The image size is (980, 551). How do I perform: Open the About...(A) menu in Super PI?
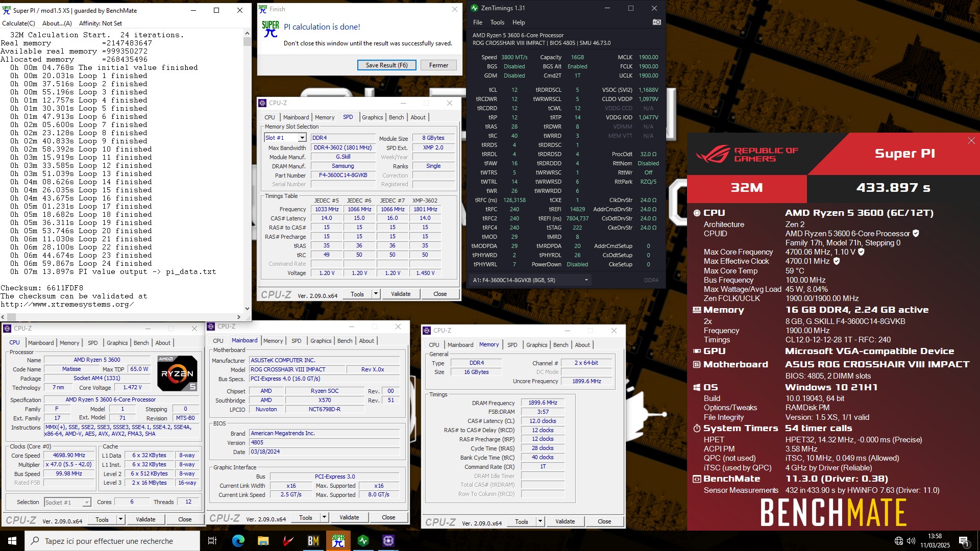pyautogui.click(x=57, y=23)
